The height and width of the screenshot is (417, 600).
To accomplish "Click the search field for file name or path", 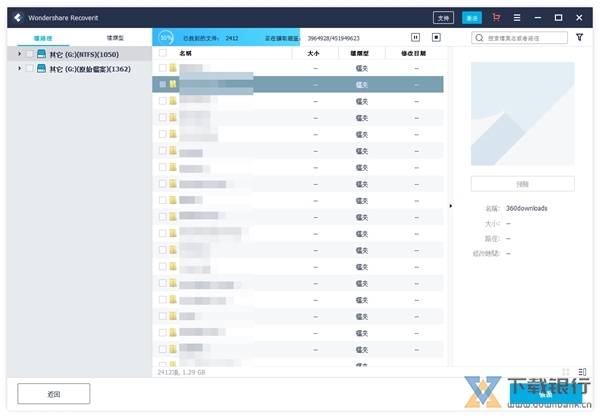I will tap(520, 38).
